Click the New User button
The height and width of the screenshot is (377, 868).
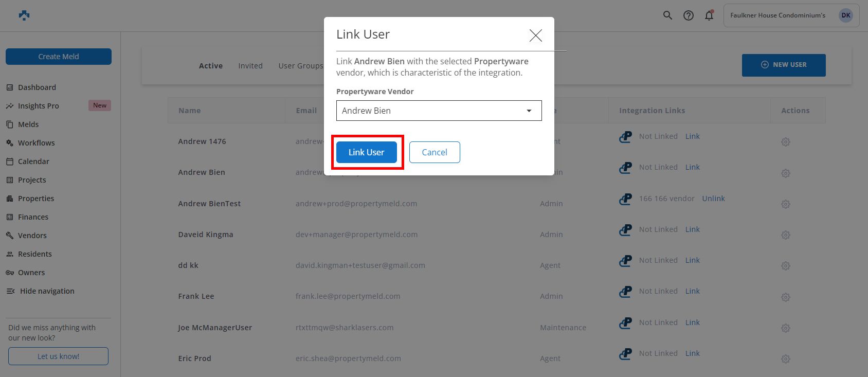pyautogui.click(x=784, y=65)
